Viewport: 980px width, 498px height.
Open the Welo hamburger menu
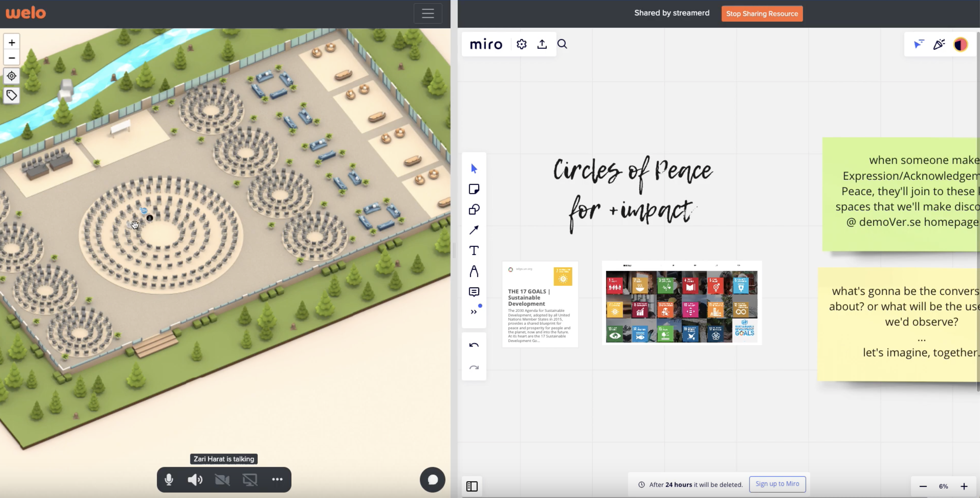pos(428,13)
